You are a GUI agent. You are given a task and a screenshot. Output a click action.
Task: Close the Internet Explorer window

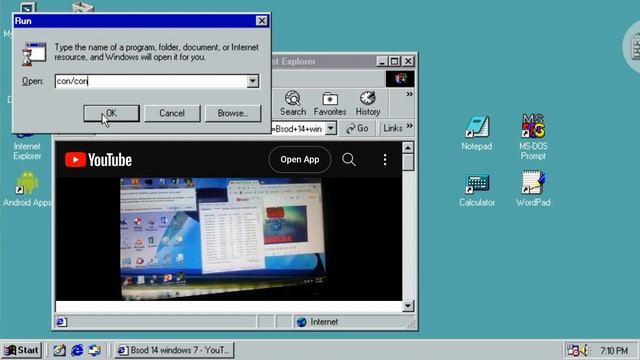(x=408, y=61)
